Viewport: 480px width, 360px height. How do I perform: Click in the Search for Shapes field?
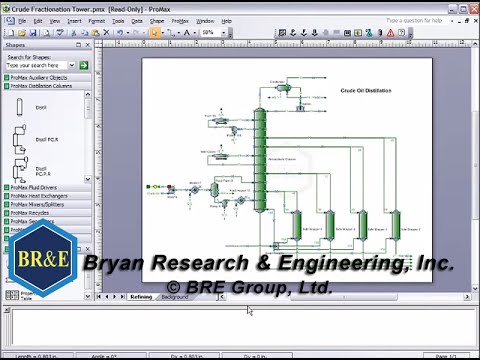tap(36, 65)
